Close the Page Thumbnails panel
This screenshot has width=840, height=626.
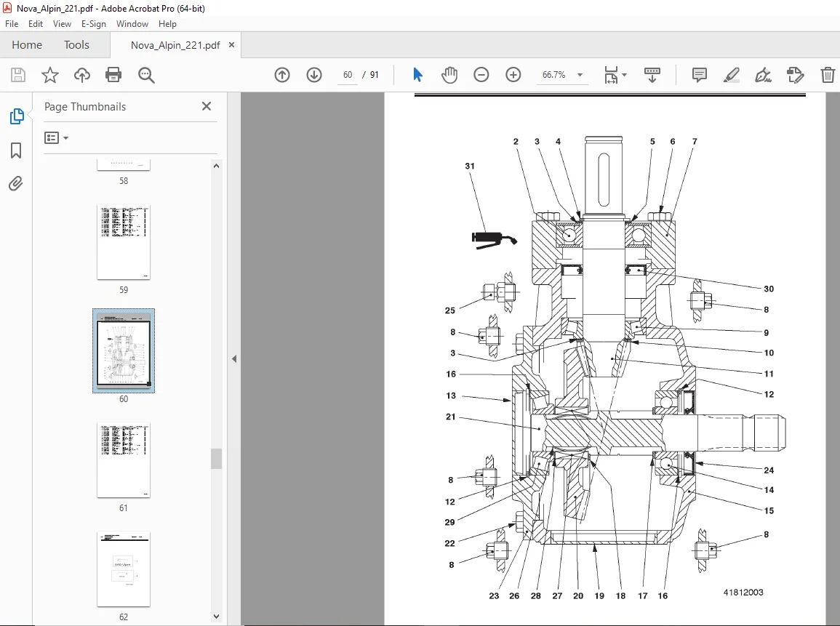pyautogui.click(x=207, y=107)
